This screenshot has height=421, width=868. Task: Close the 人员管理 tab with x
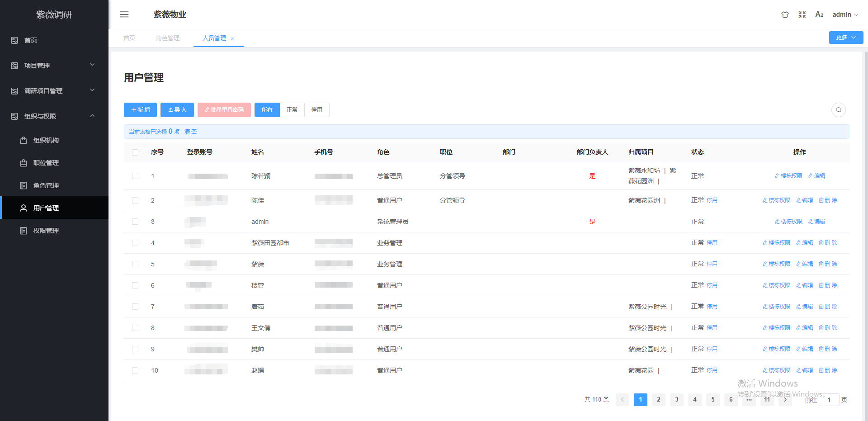coord(232,39)
